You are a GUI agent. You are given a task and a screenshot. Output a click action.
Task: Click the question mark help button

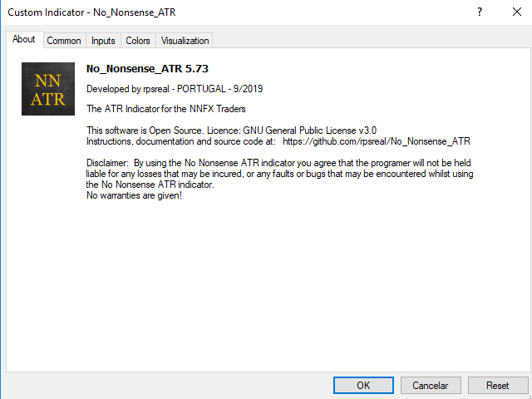(480, 12)
